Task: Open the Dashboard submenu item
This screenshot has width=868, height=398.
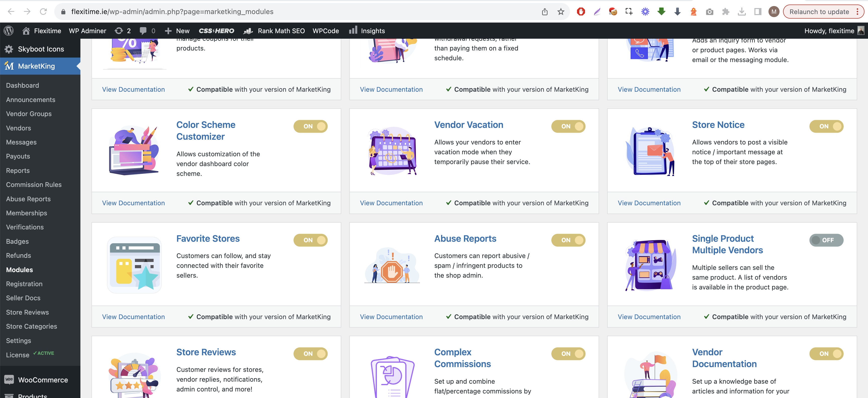Action: (x=22, y=85)
